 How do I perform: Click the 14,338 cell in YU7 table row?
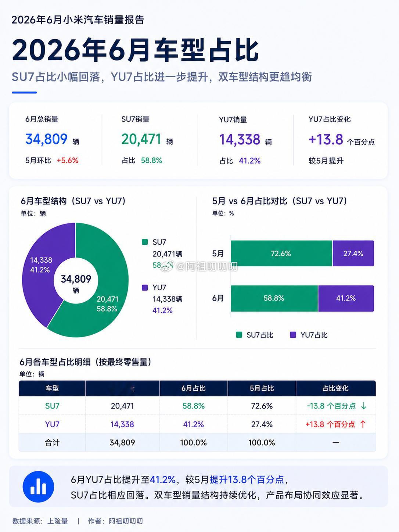(x=122, y=424)
